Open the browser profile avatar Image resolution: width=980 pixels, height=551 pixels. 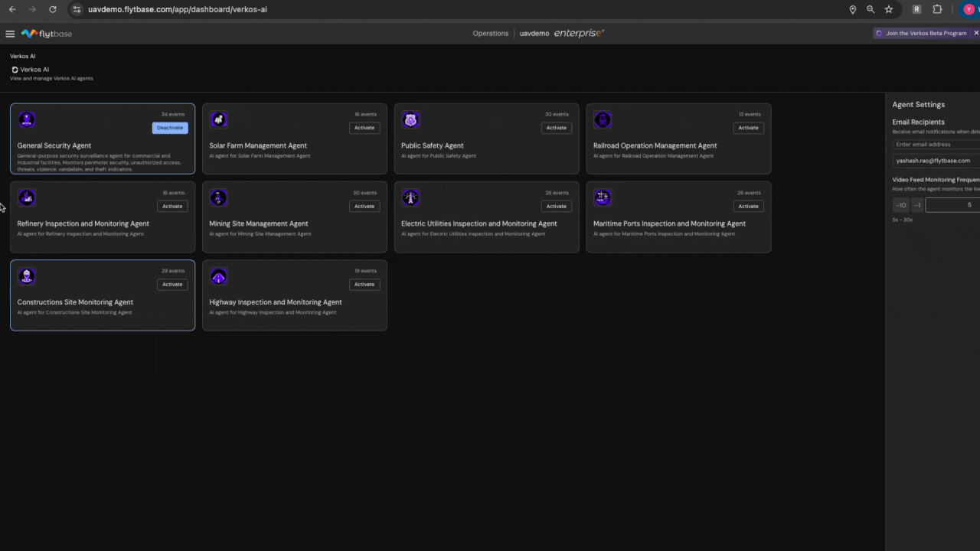coord(969,9)
